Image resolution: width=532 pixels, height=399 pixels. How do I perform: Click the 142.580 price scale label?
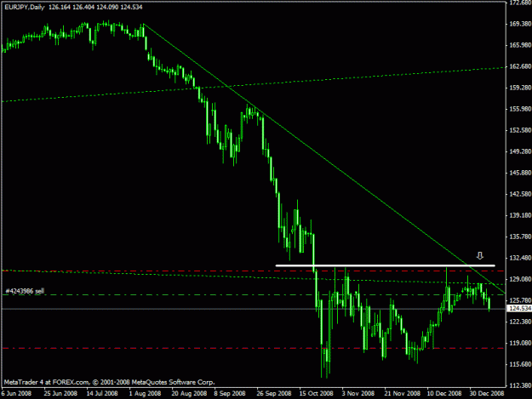pos(520,194)
